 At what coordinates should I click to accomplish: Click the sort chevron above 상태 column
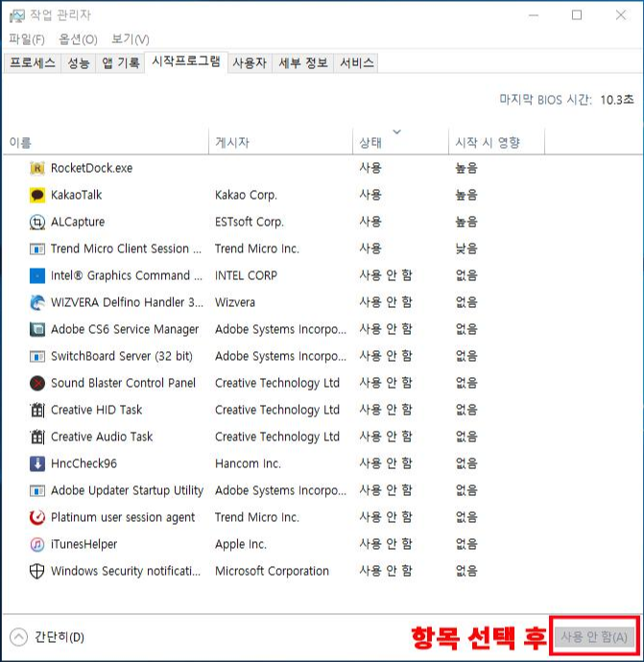(x=396, y=131)
